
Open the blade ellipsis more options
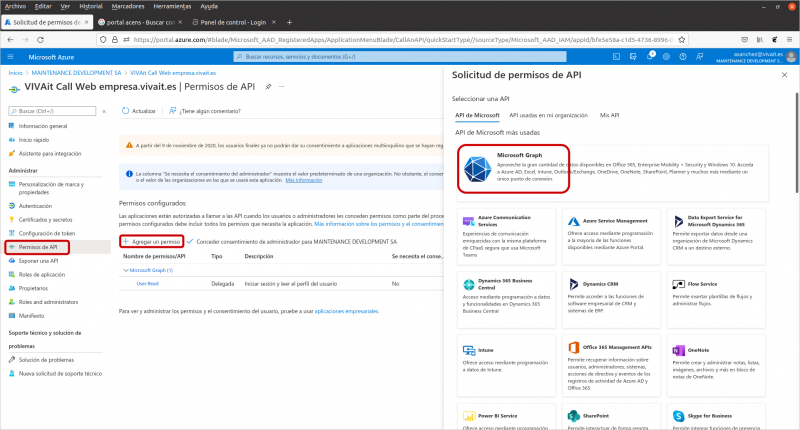coord(282,87)
